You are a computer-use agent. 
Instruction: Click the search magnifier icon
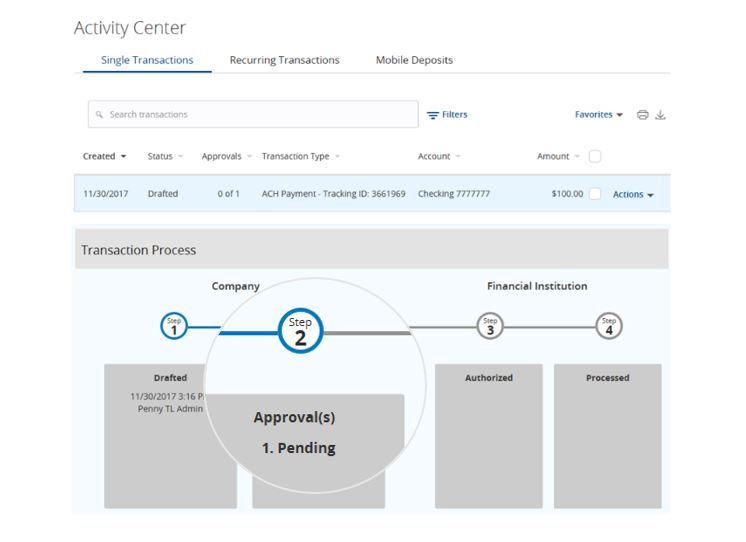99,115
